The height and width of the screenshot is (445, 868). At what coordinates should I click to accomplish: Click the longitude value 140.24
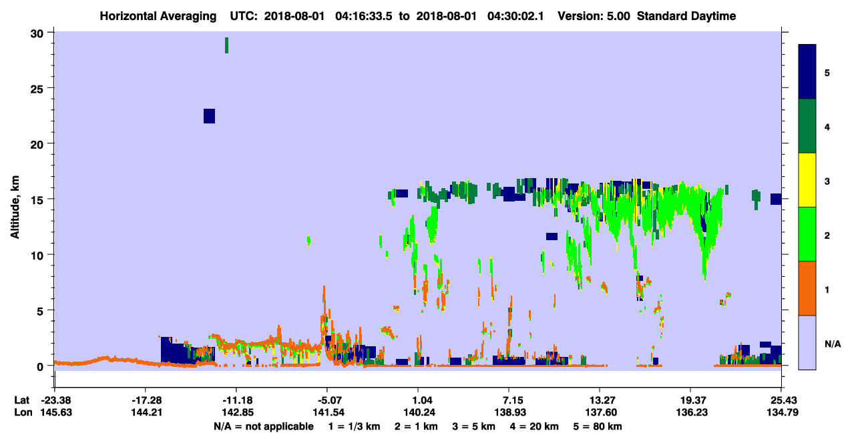418,412
